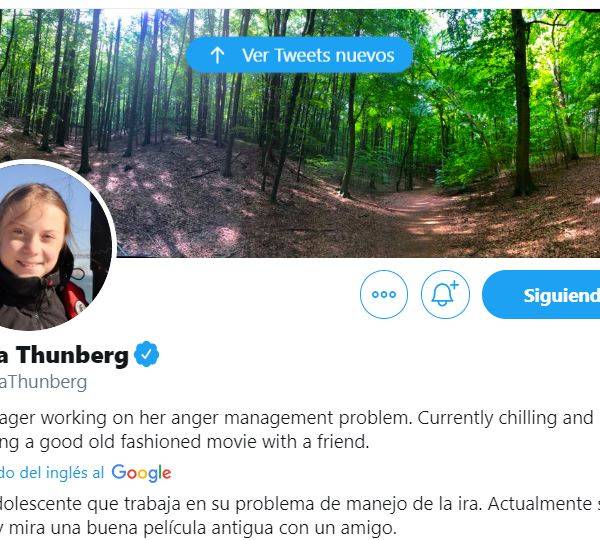This screenshot has height=540, width=600.
Task: Show new tweets via Ver Tweets nuevos
Action: 299,55
